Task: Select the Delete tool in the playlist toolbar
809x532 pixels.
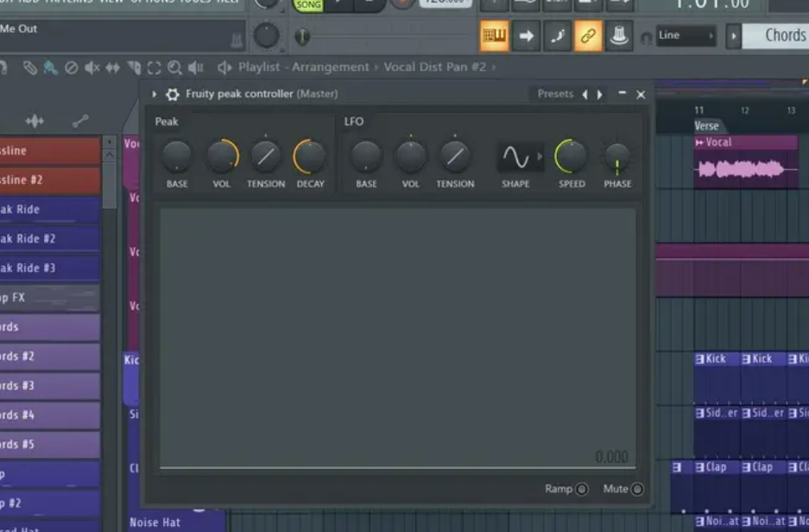Action: tap(71, 67)
